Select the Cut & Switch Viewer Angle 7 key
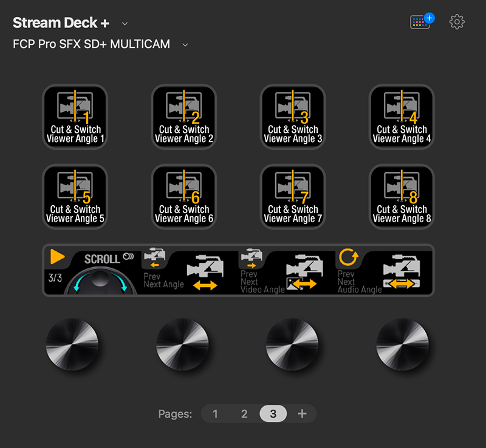The image size is (486, 448). click(292, 197)
